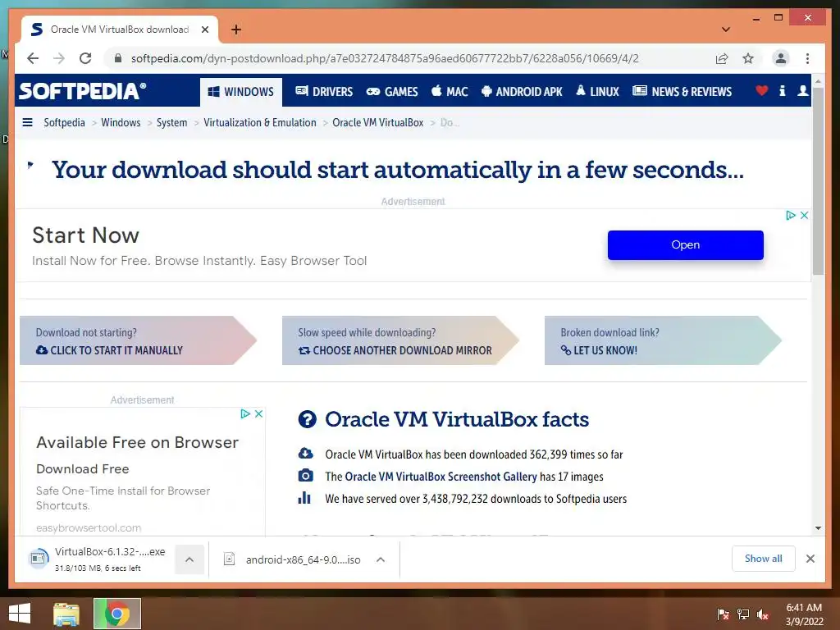Close the top Start Now advertisement
840x630 pixels.
[x=804, y=216]
